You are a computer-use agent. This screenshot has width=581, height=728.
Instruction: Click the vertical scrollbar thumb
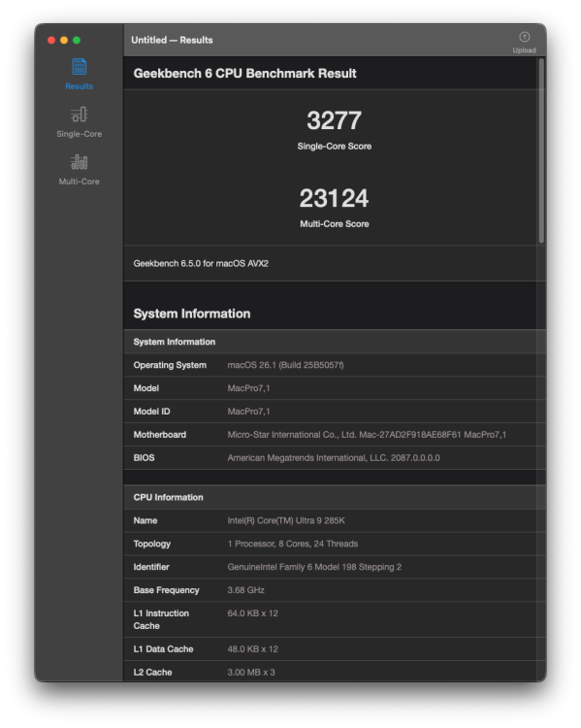[x=541, y=150]
